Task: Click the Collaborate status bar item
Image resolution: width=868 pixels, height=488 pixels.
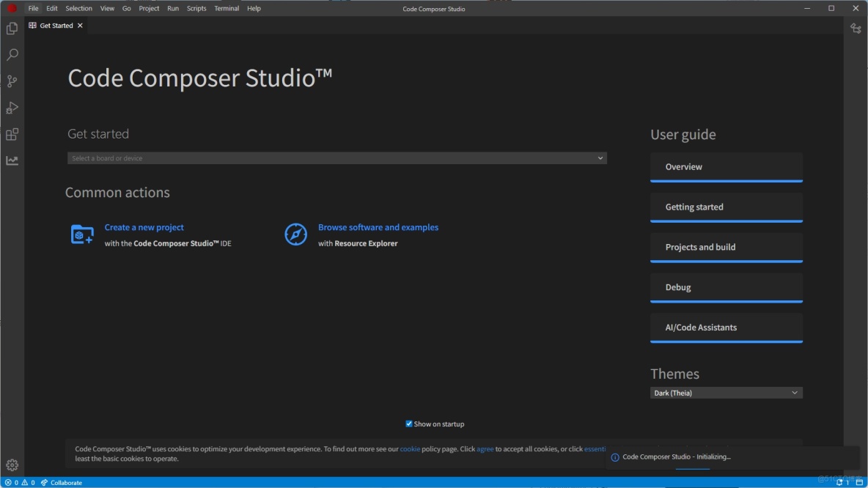Action: (x=62, y=483)
